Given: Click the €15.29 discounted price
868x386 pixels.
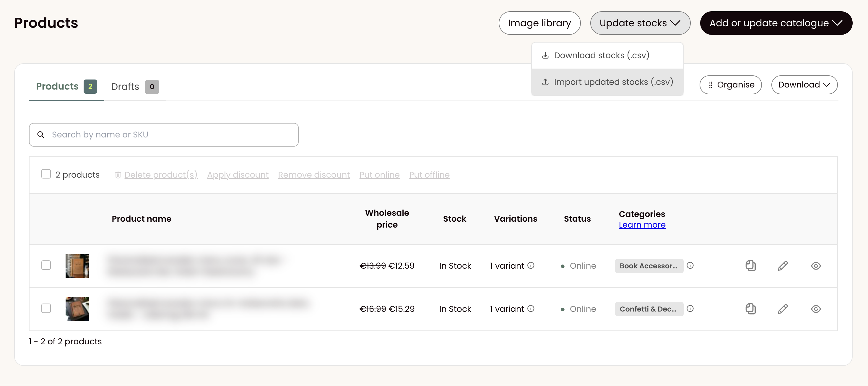Looking at the screenshot, I should pyautogui.click(x=401, y=309).
